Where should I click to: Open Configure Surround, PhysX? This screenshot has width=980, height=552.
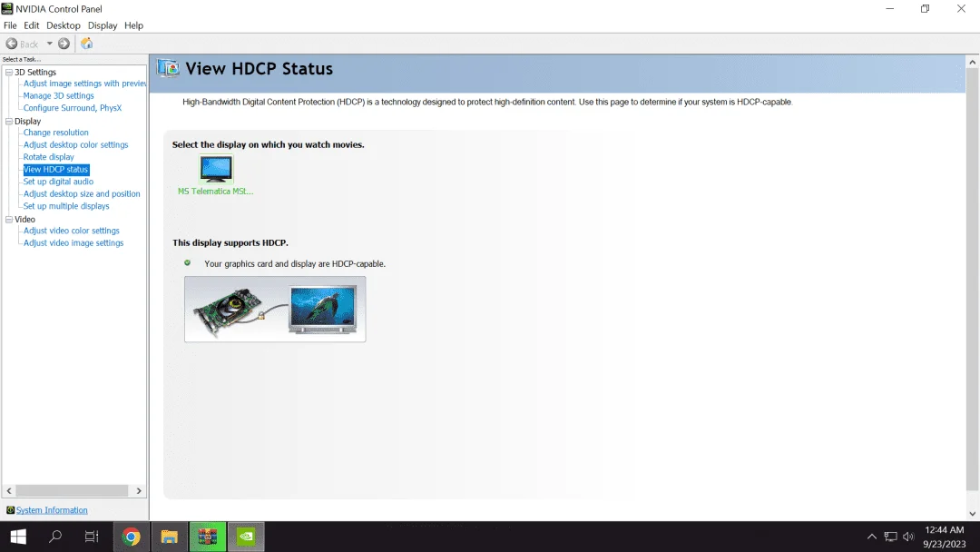click(73, 107)
